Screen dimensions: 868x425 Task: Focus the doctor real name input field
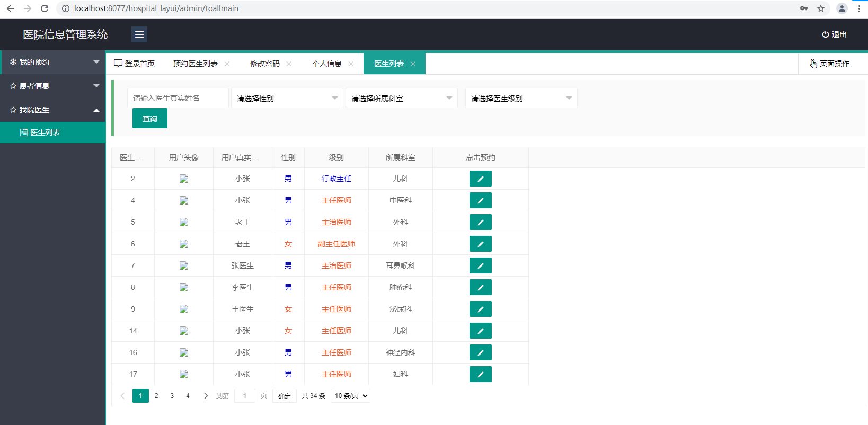[x=178, y=98]
